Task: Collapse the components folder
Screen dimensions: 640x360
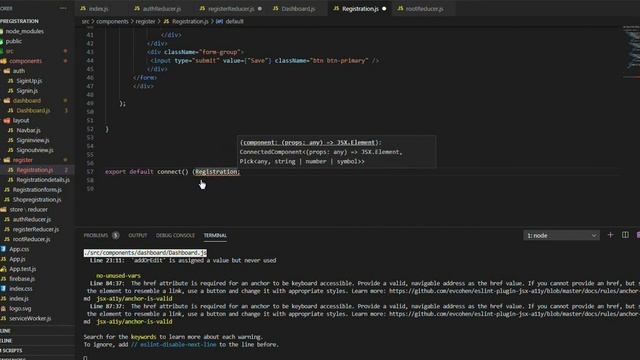Action: (25, 61)
